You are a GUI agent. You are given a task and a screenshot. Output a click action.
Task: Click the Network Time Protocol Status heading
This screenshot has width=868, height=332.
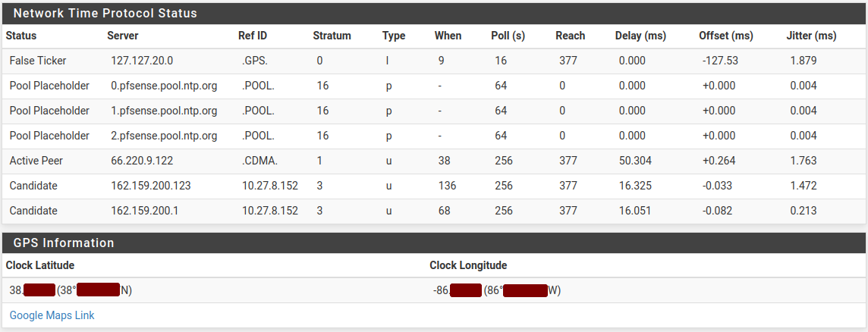[x=105, y=14]
